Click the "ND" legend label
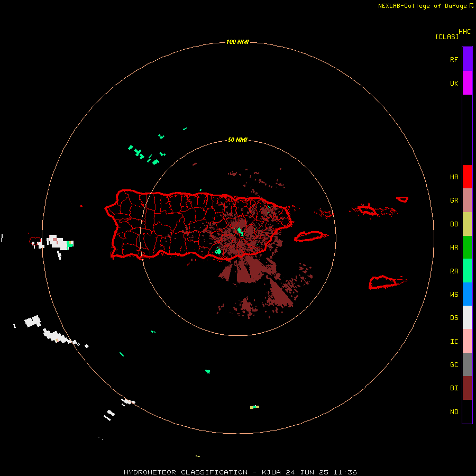476x476 pixels. click(454, 412)
